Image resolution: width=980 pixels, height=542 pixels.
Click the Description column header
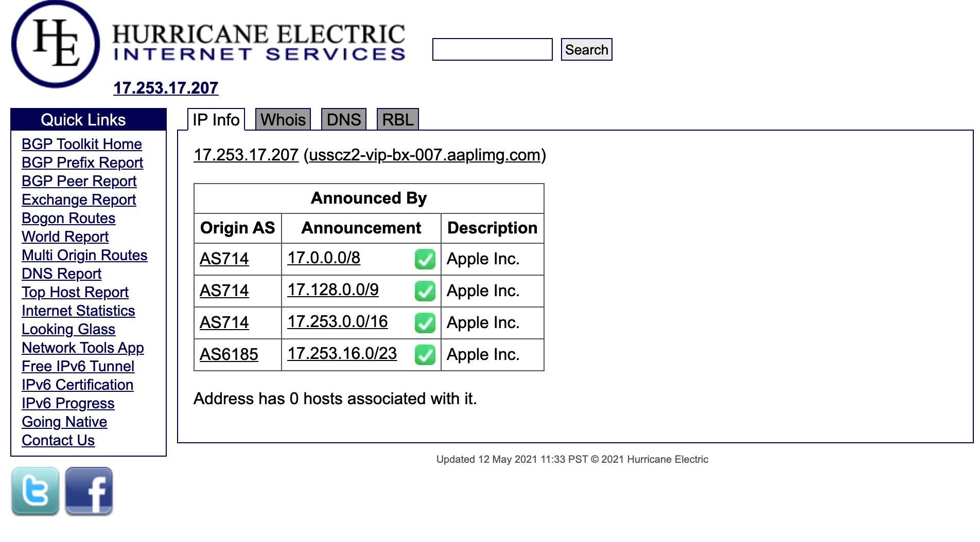(x=493, y=228)
